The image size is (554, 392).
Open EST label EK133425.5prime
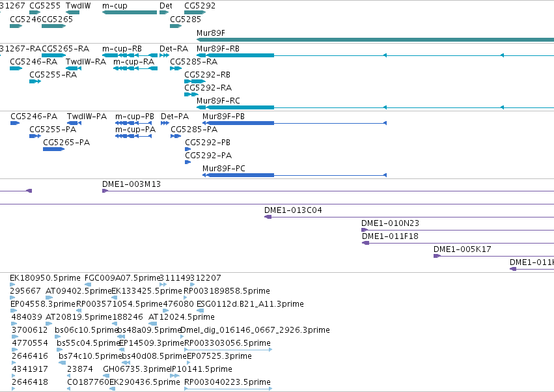tap(146, 291)
